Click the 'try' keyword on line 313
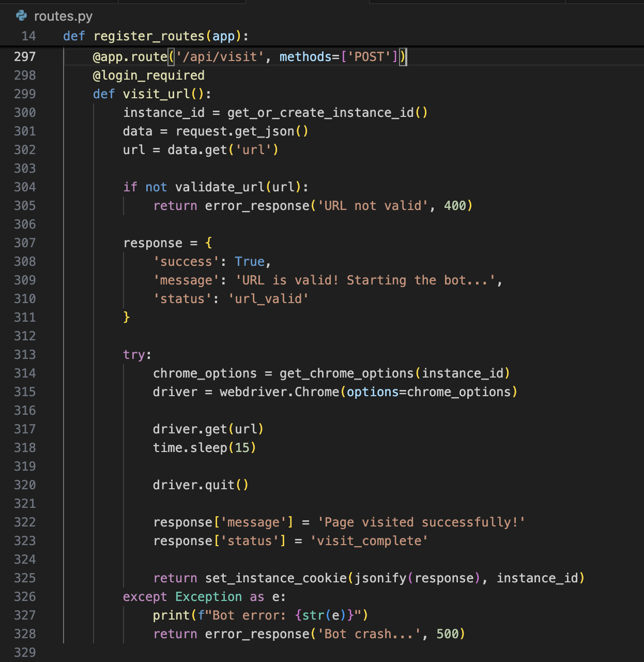Screen dimensions: 644x662 [134, 355]
